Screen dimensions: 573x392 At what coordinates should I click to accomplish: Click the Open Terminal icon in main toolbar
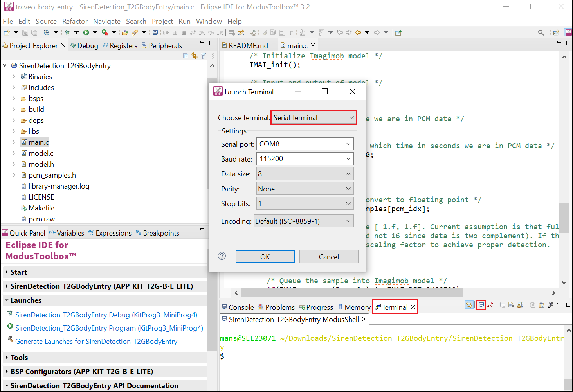pyautogui.click(x=155, y=32)
